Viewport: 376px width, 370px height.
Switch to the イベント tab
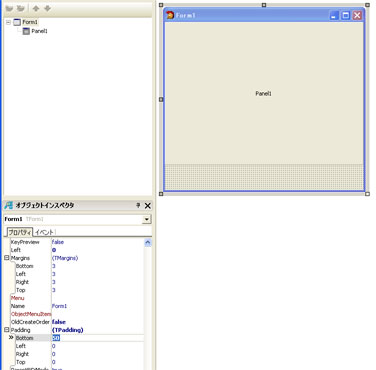44,232
